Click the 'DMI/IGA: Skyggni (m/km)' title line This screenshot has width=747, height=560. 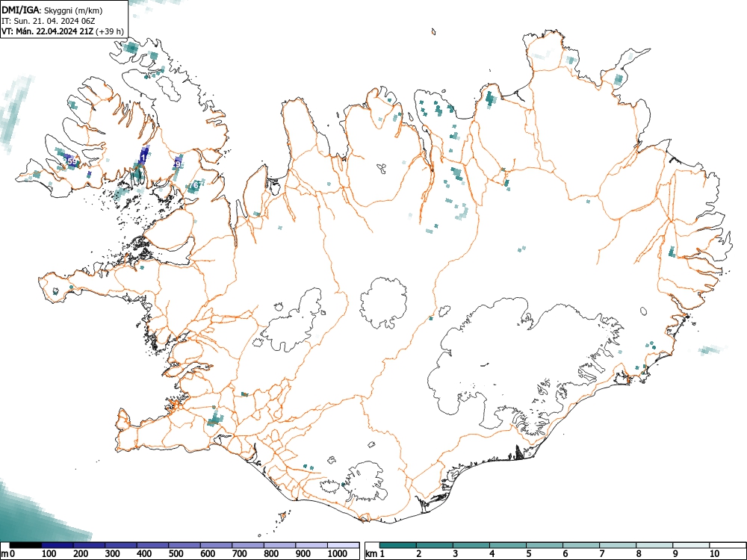coord(52,10)
